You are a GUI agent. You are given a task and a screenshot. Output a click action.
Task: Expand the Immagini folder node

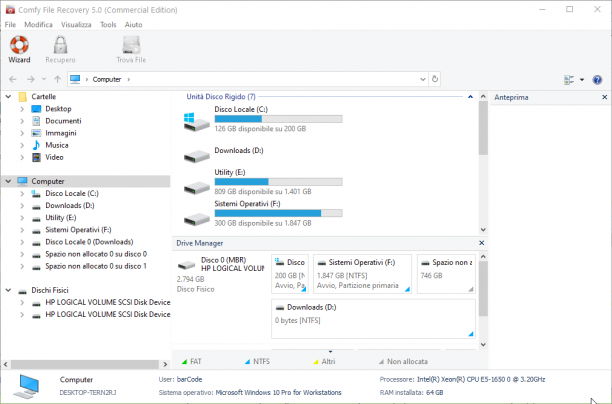click(x=22, y=133)
